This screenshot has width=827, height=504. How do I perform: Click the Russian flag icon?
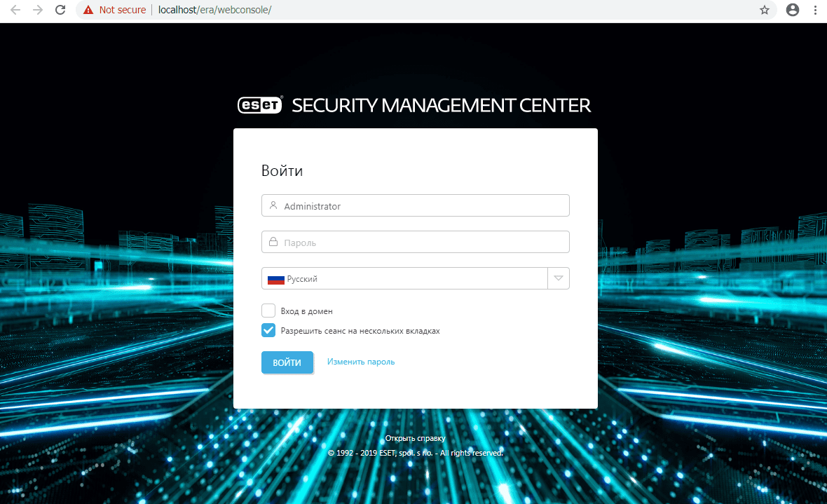click(276, 279)
